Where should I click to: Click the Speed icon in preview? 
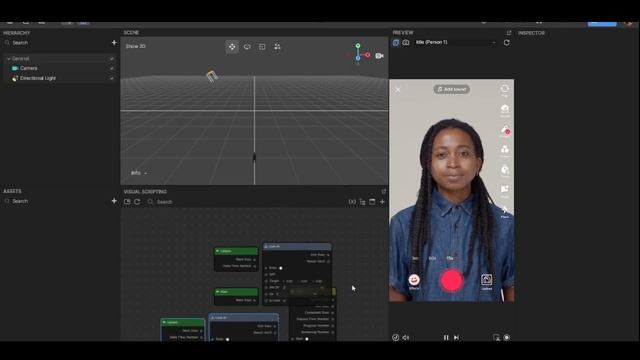[505, 109]
